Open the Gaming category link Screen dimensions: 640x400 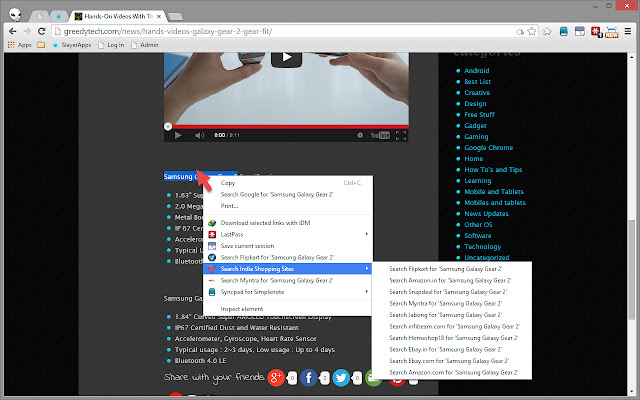click(x=476, y=137)
